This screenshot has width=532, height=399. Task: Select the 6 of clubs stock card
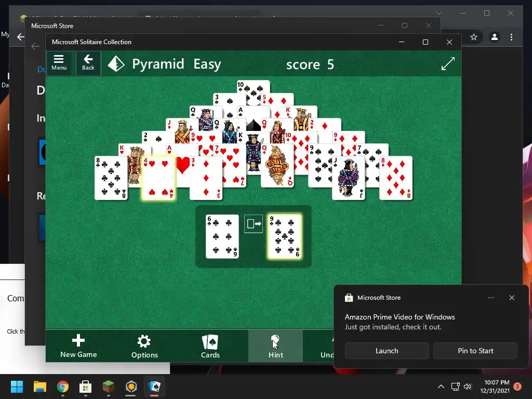(222, 236)
